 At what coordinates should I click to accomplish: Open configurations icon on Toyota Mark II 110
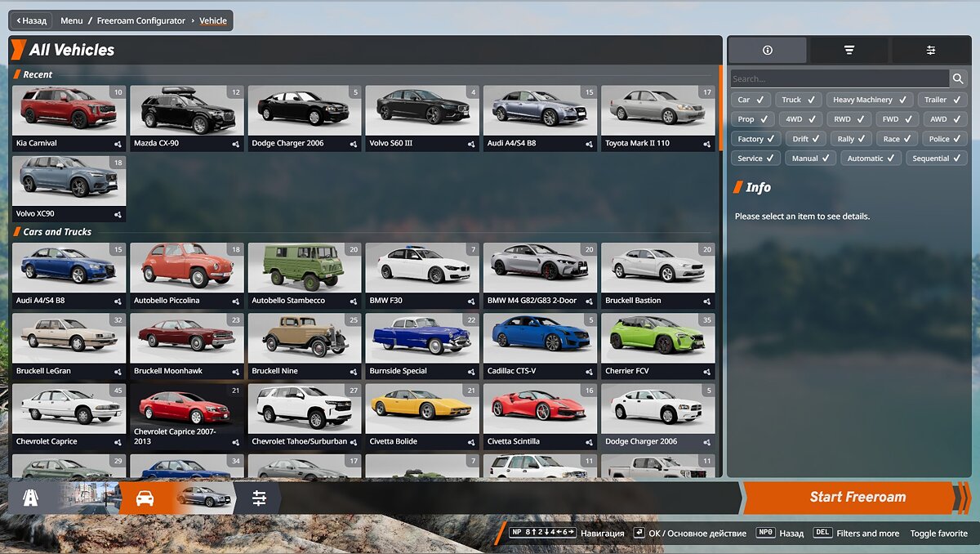click(x=707, y=144)
